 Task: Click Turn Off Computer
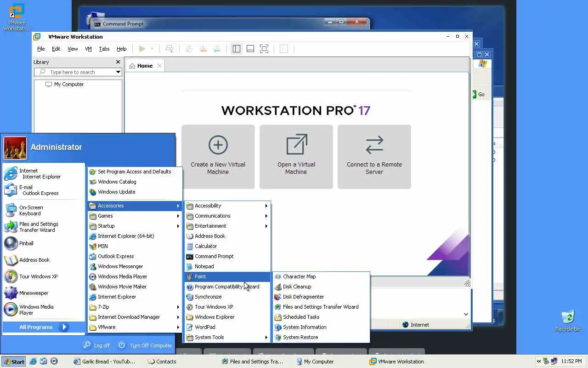pyautogui.click(x=145, y=345)
